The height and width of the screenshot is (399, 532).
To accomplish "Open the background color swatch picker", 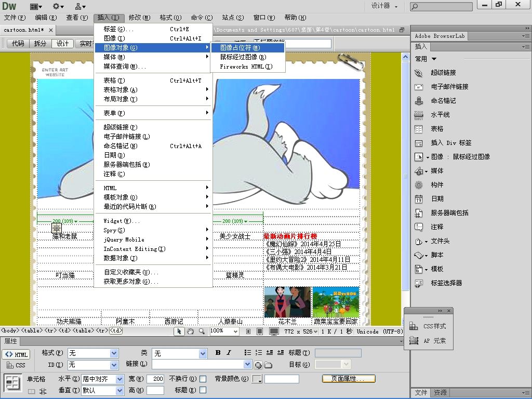I will (257, 379).
